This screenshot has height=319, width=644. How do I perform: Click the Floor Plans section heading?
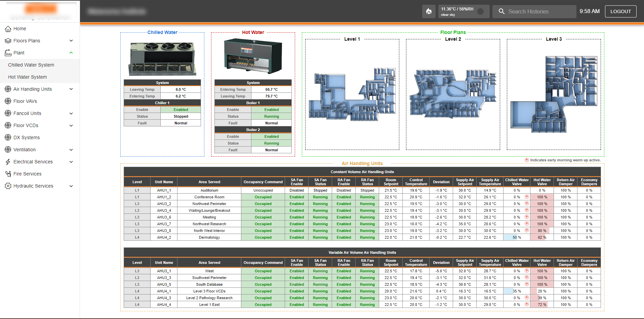click(453, 33)
